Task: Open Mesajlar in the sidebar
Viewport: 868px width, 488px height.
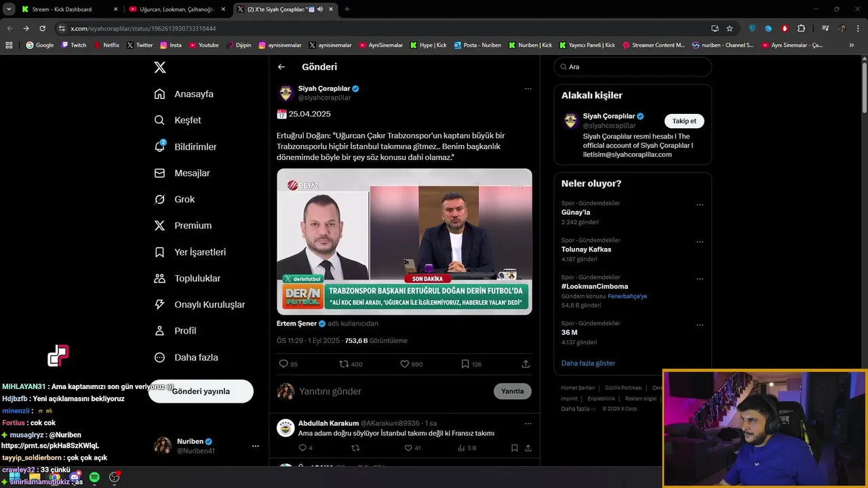Action: pos(182,173)
